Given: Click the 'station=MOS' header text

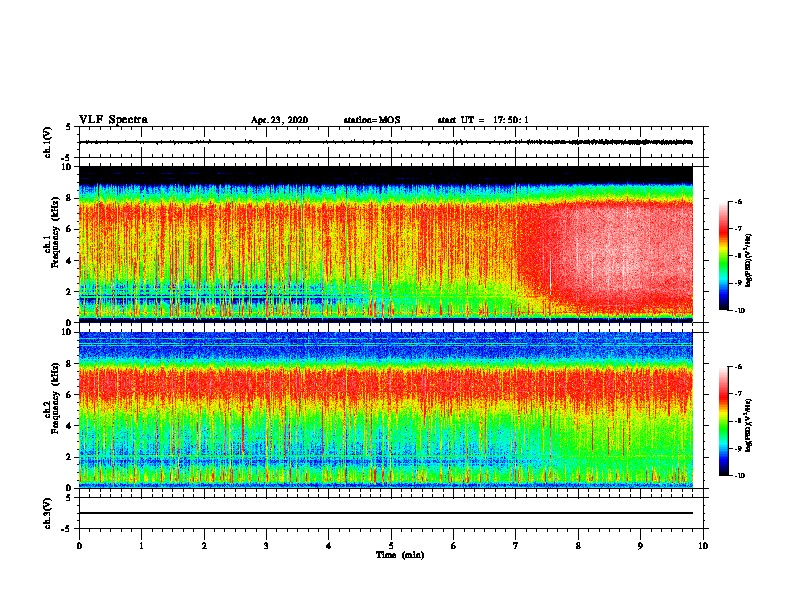Looking at the screenshot, I should pos(372,120).
